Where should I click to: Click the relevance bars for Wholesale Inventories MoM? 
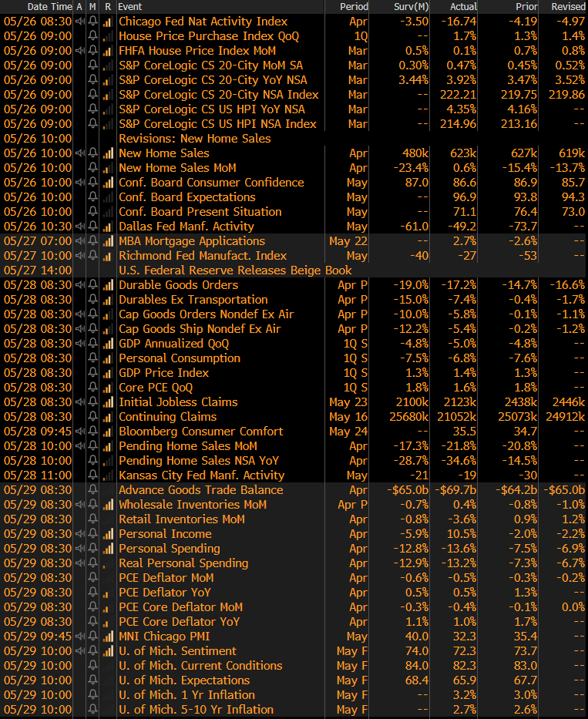108,505
